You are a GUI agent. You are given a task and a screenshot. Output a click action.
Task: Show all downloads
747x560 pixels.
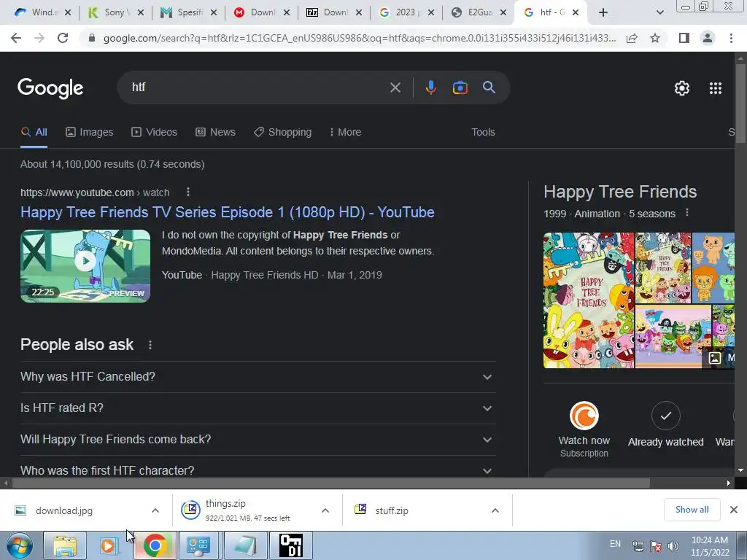point(692,510)
